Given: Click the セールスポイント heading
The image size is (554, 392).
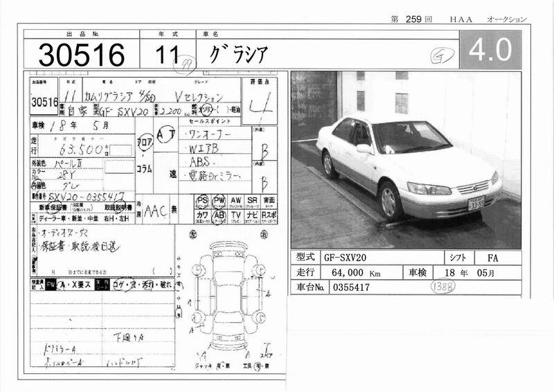Looking at the screenshot, I should [x=210, y=122].
